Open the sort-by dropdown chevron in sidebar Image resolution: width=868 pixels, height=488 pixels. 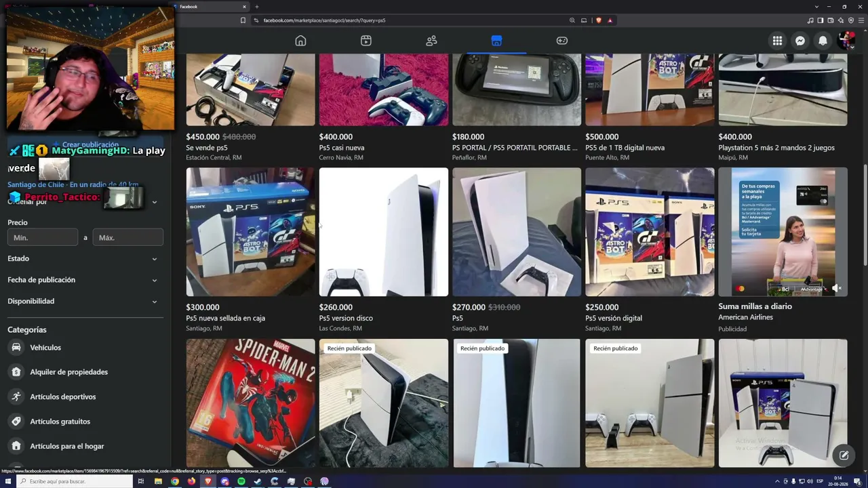click(x=155, y=202)
